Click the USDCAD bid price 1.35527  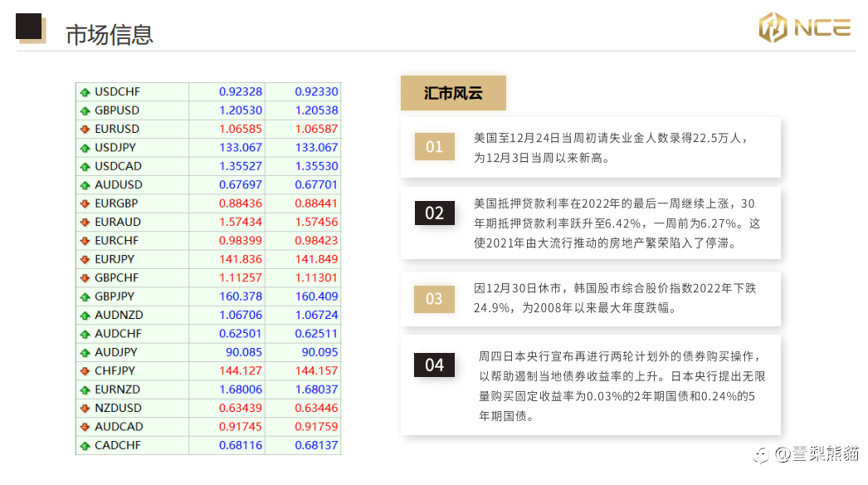[241, 166]
